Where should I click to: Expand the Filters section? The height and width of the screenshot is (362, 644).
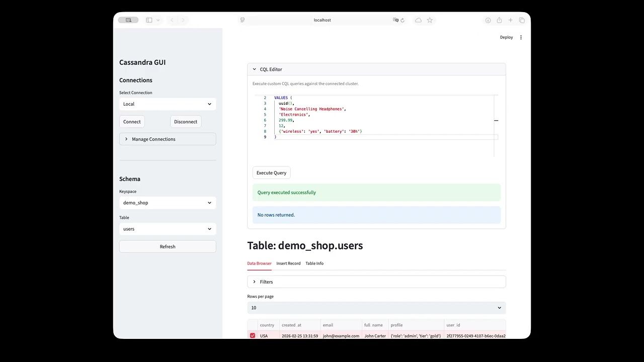376,282
